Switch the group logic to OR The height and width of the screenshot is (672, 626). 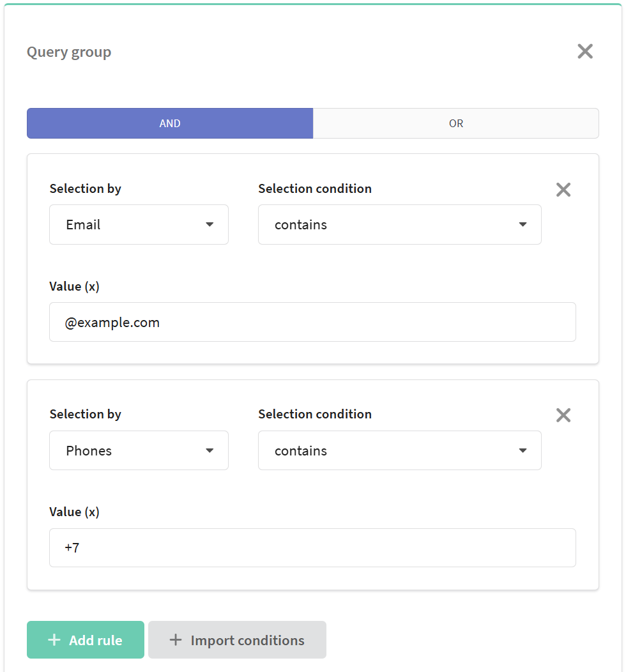456,123
